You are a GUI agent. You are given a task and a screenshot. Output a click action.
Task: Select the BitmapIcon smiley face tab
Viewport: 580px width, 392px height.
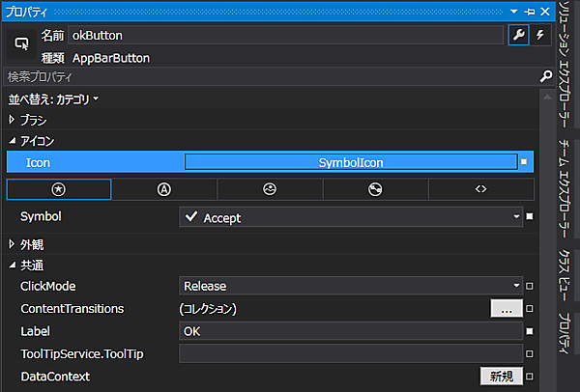click(270, 189)
